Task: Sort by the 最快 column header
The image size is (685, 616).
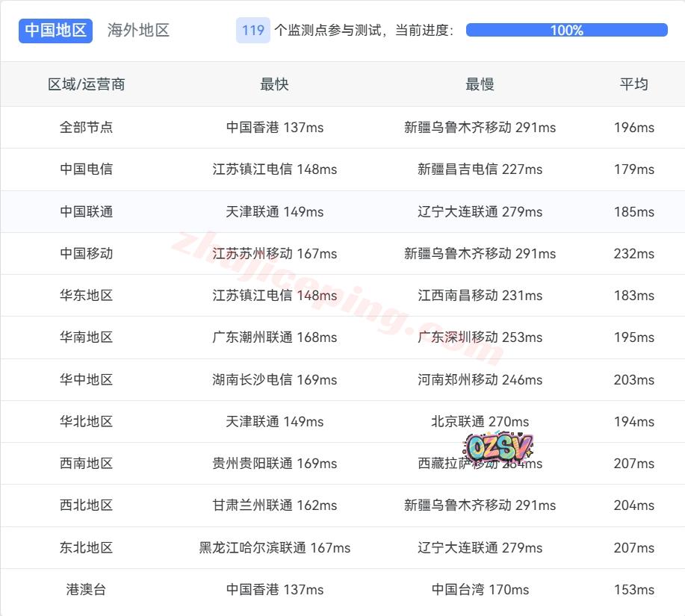Action: click(x=274, y=84)
